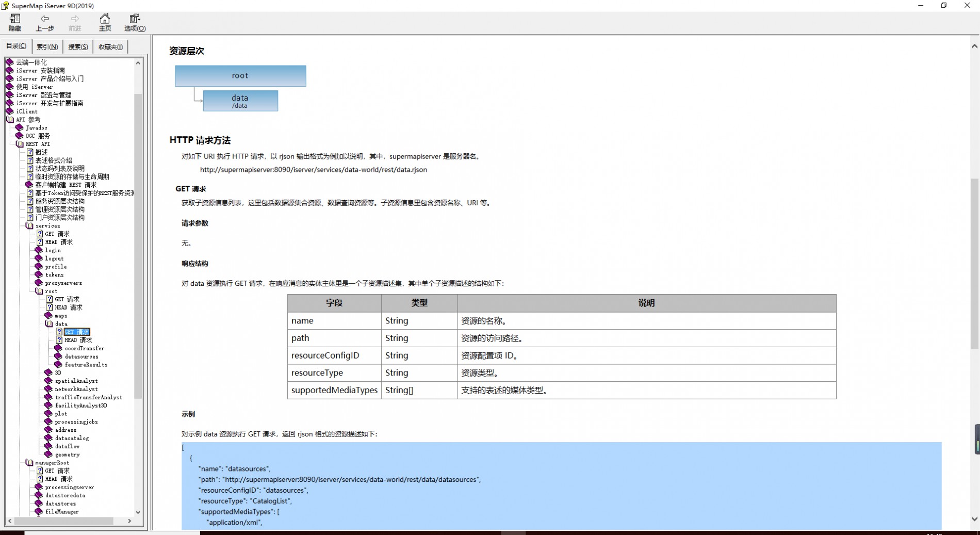980x535 pixels.
Task: Select the facilityAnalyst3D tree item
Action: pos(81,406)
